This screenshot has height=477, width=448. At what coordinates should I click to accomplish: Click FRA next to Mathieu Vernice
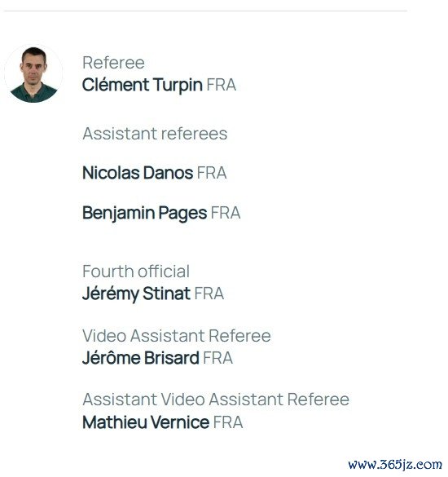click(228, 422)
